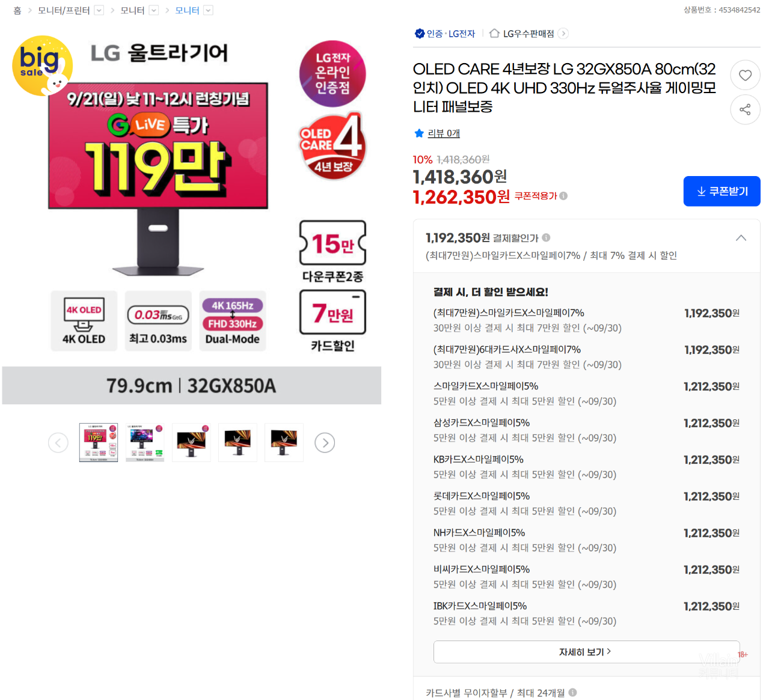769x700 pixels.
Task: Show next product thumbnails with right arrow
Action: coord(325,443)
